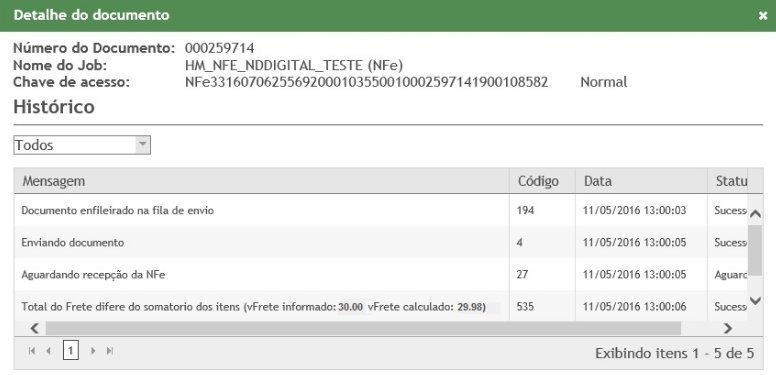Click the horizontal scrollbar thumb

(363, 328)
